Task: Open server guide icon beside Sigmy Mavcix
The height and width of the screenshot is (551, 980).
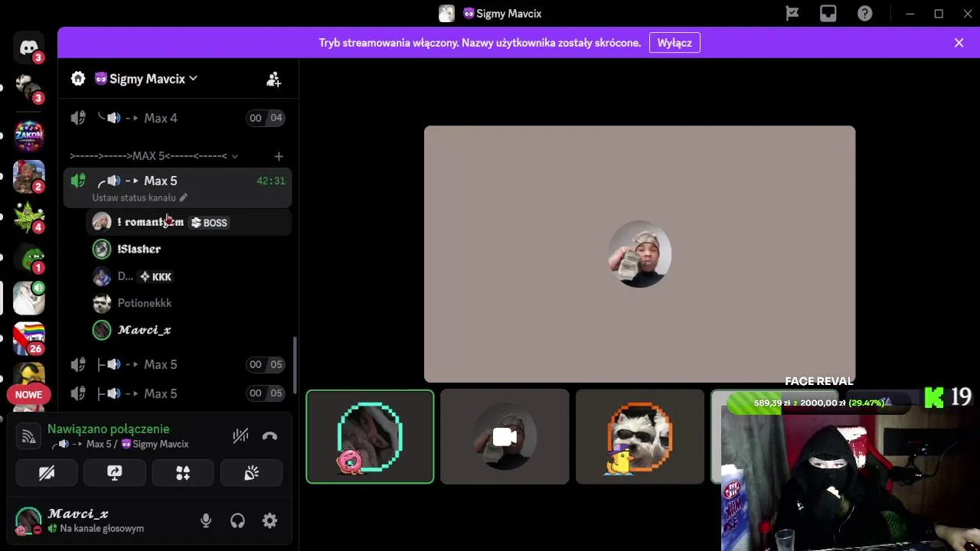Action: [x=78, y=79]
